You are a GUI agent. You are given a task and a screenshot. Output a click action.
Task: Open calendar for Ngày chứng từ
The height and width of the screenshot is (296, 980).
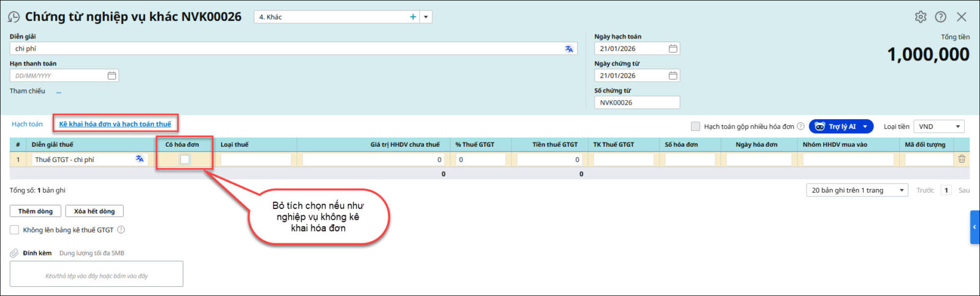[673, 76]
